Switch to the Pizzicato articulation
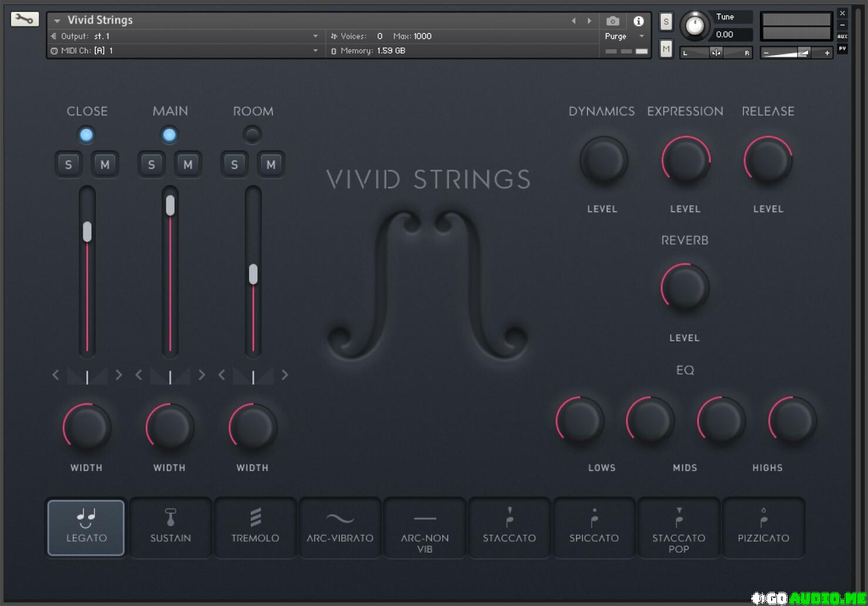 [x=763, y=527]
